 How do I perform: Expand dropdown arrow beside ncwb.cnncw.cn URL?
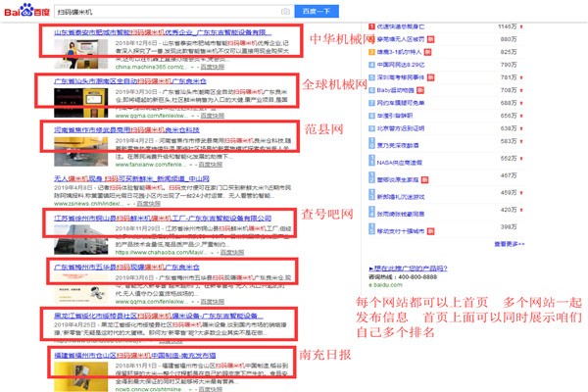click(x=190, y=390)
